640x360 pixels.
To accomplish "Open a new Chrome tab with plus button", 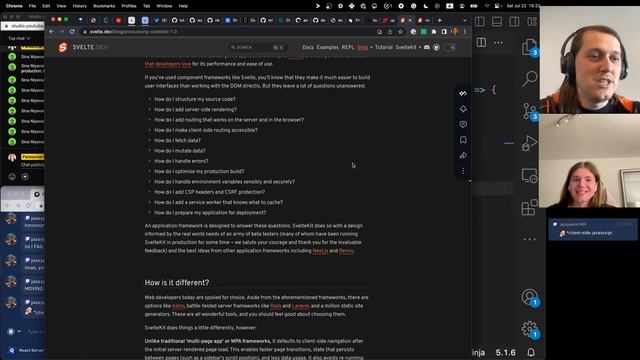I will point(440,20).
